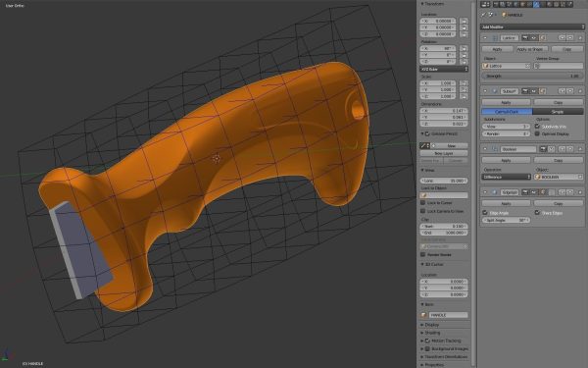This screenshot has height=368, width=588.
Task: Open the Add Modifier dropdown
Action: 532,26
